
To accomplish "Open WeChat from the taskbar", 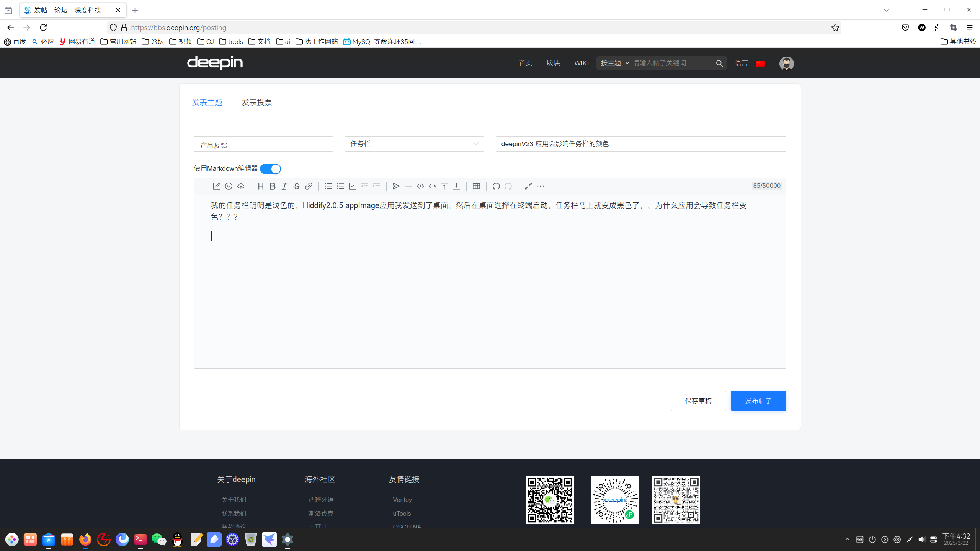I will (159, 540).
